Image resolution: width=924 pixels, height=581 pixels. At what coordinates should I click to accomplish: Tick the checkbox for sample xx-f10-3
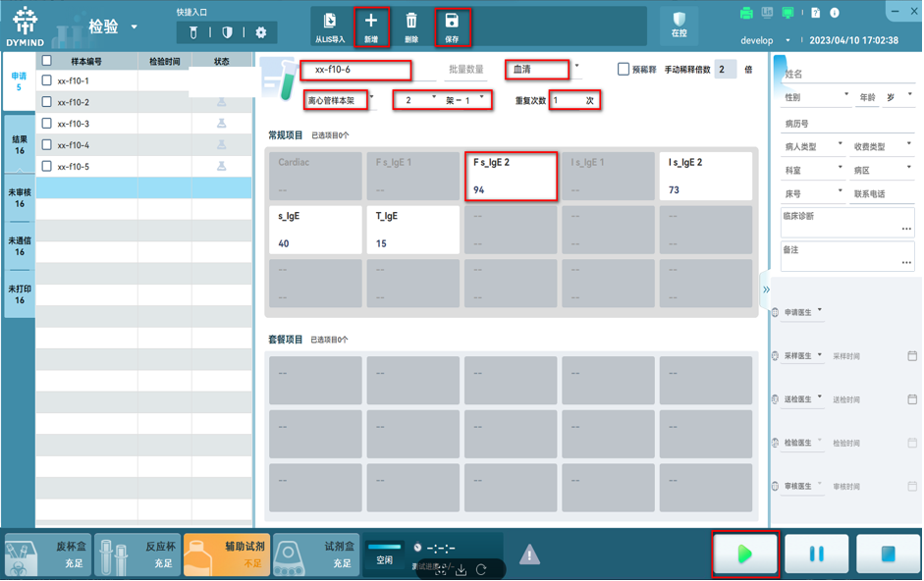click(x=46, y=124)
